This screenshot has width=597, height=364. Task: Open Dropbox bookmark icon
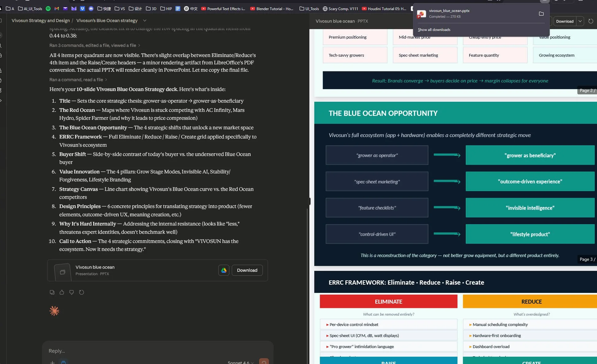point(82,9)
